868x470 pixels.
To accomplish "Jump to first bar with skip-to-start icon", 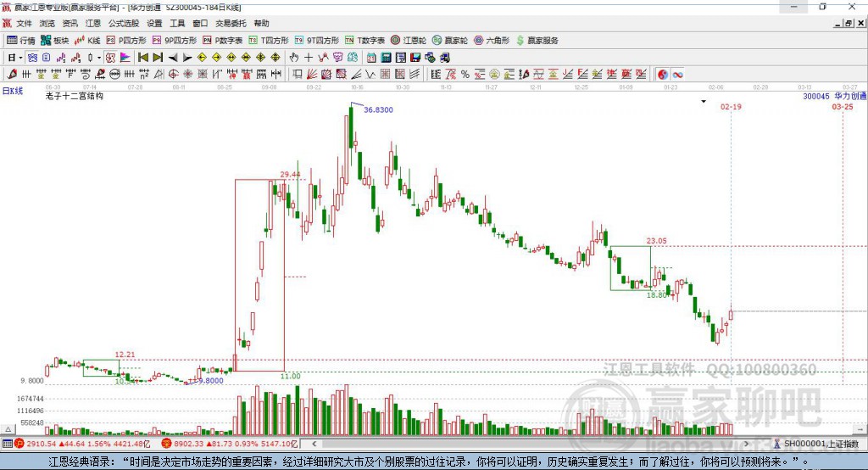I will tap(142, 57).
